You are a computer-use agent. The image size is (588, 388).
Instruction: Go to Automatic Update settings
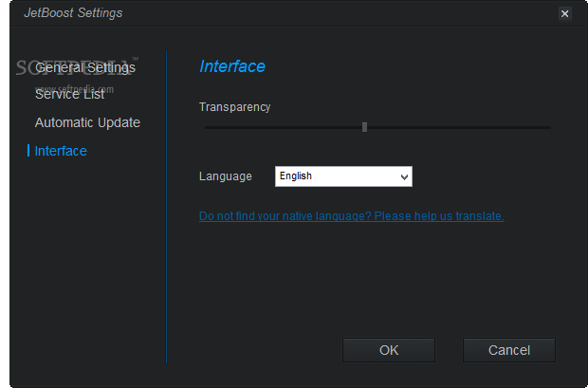87,122
